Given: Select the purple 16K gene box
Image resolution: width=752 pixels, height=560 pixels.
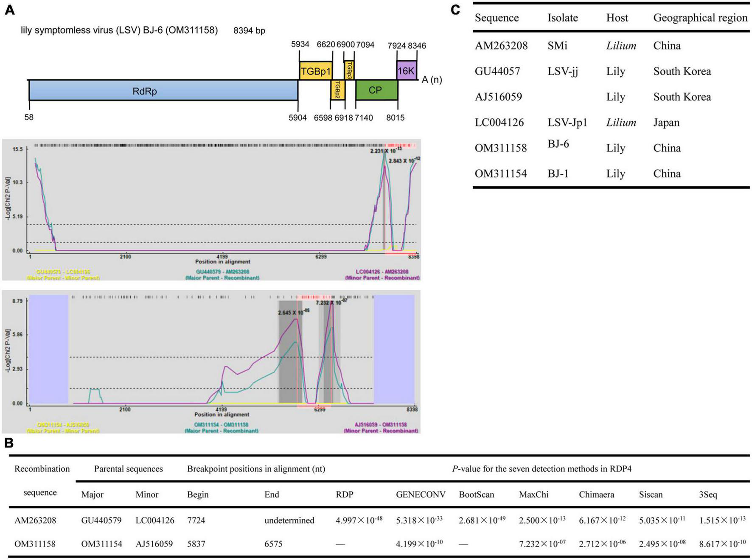Looking at the screenshot, I should click(406, 71).
